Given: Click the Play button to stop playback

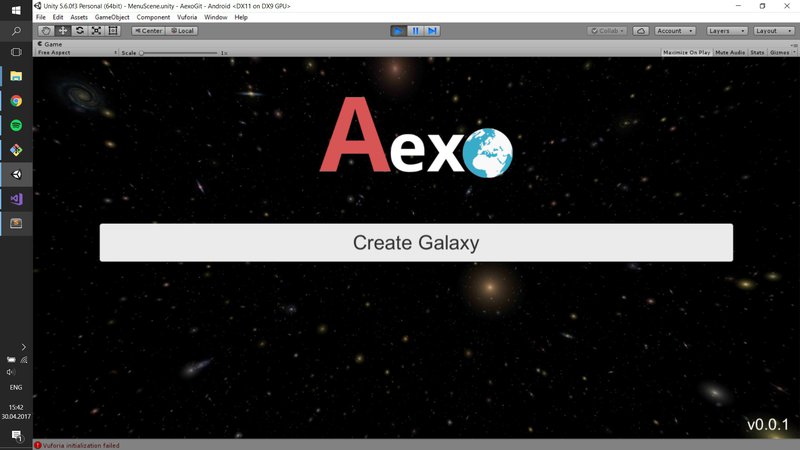Looking at the screenshot, I should (x=399, y=31).
